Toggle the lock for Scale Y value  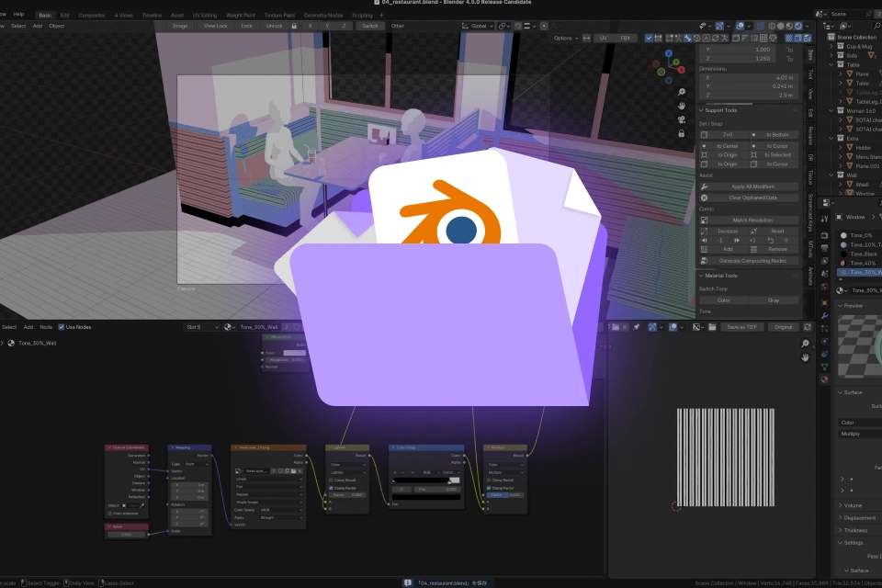[790, 50]
